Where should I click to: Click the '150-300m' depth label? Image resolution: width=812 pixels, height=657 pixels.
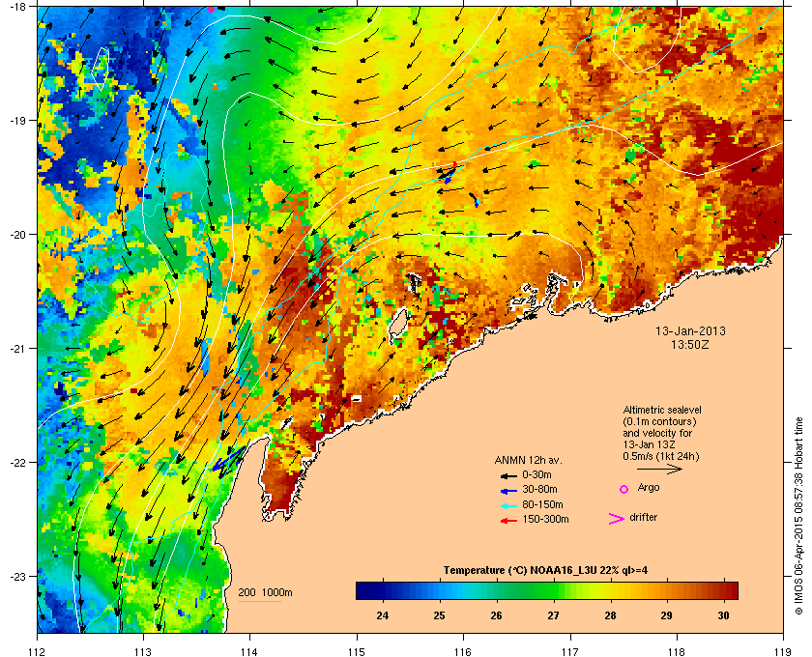(545, 519)
